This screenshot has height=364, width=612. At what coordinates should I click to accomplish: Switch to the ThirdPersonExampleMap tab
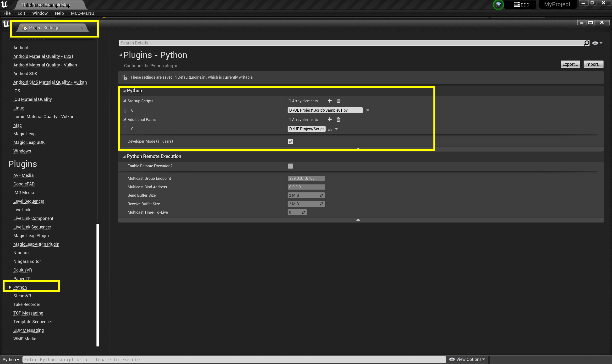[x=46, y=5]
